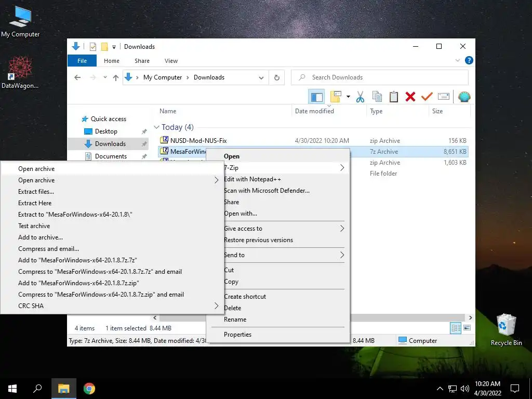The image size is (532, 399).
Task: Sort by the Size column header
Action: point(437,111)
